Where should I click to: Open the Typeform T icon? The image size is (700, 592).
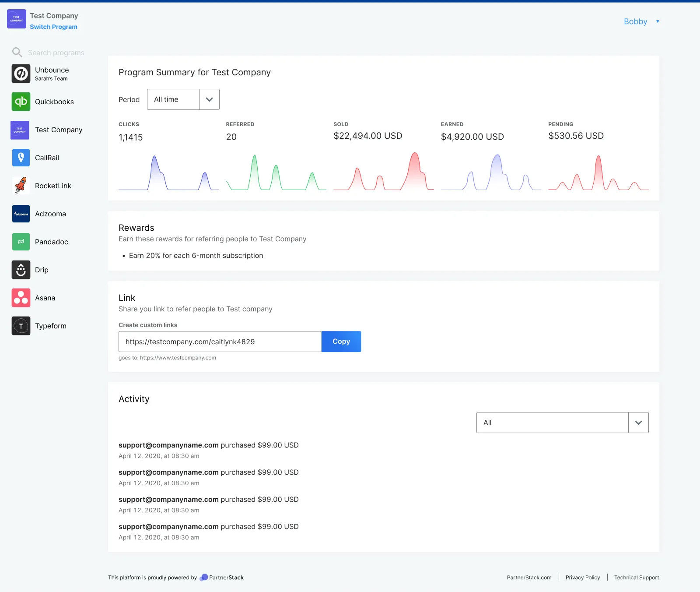[x=21, y=326]
